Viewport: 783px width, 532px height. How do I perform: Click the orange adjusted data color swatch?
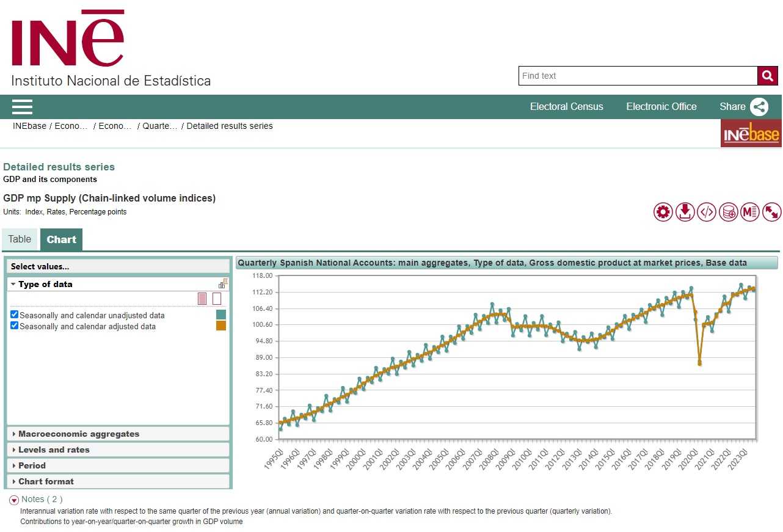coord(221,326)
